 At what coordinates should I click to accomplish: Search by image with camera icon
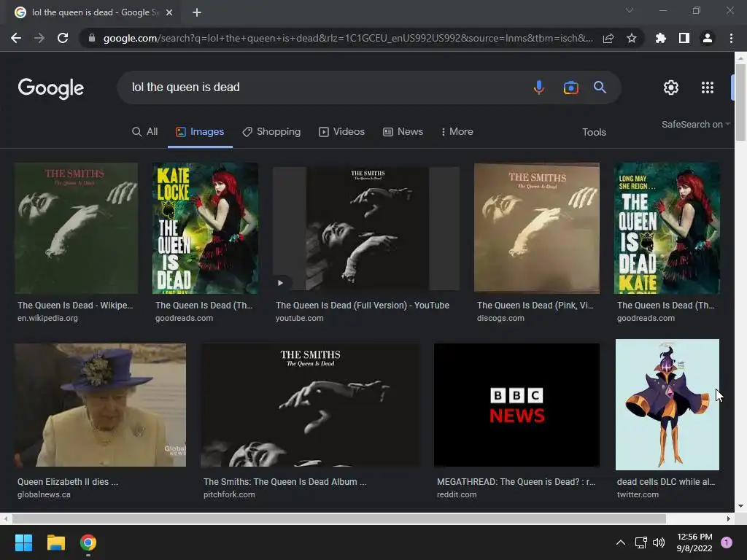[570, 87]
